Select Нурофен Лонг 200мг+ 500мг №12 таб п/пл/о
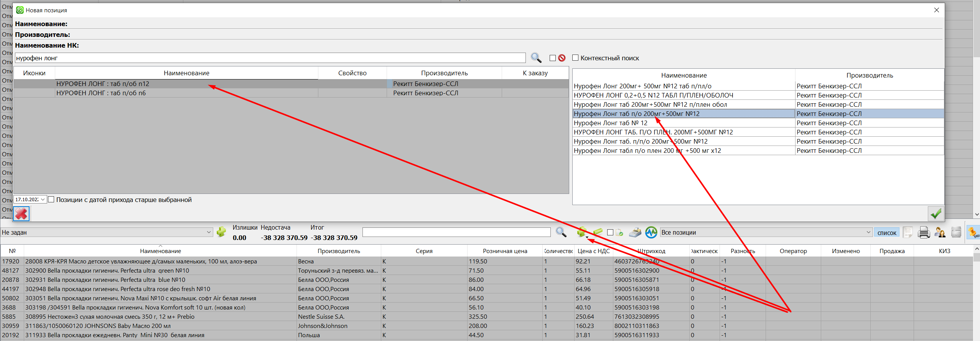 point(758,86)
